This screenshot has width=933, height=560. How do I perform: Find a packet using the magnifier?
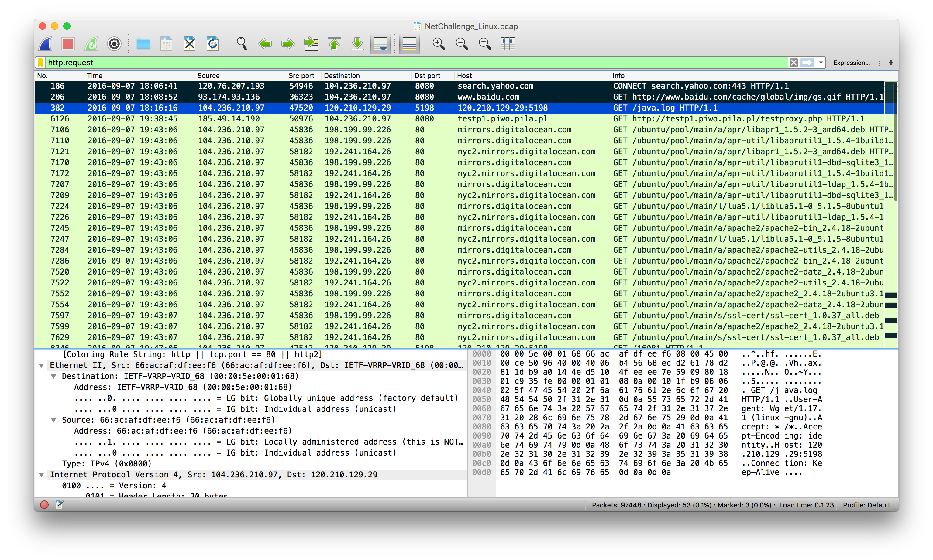(x=242, y=44)
